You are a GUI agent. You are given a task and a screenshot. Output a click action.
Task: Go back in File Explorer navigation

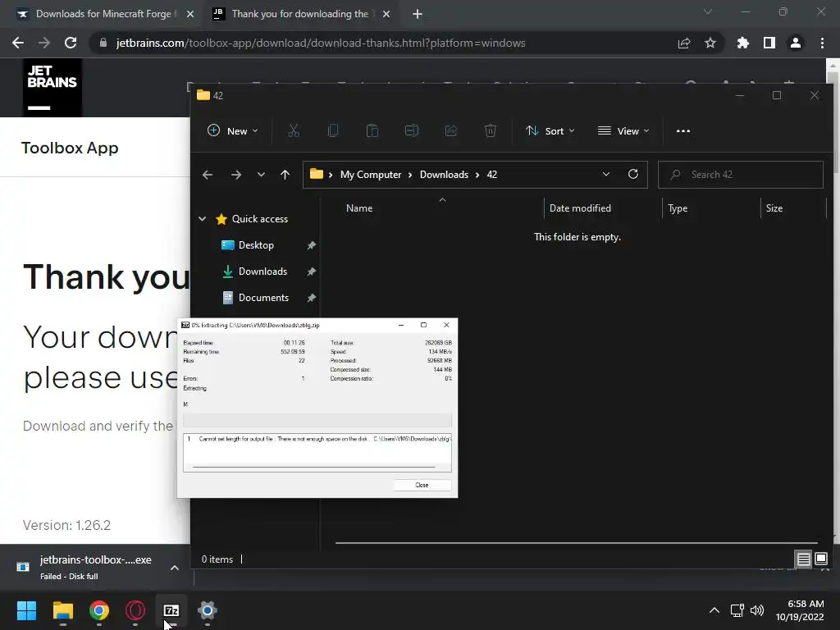[208, 175]
